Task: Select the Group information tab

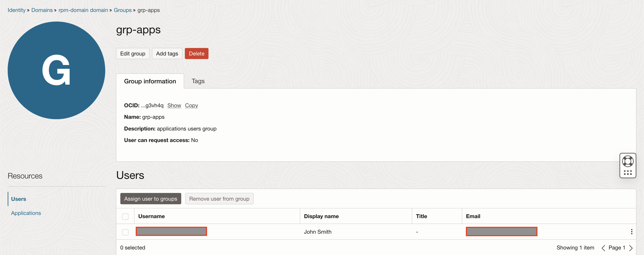Action: tap(150, 81)
